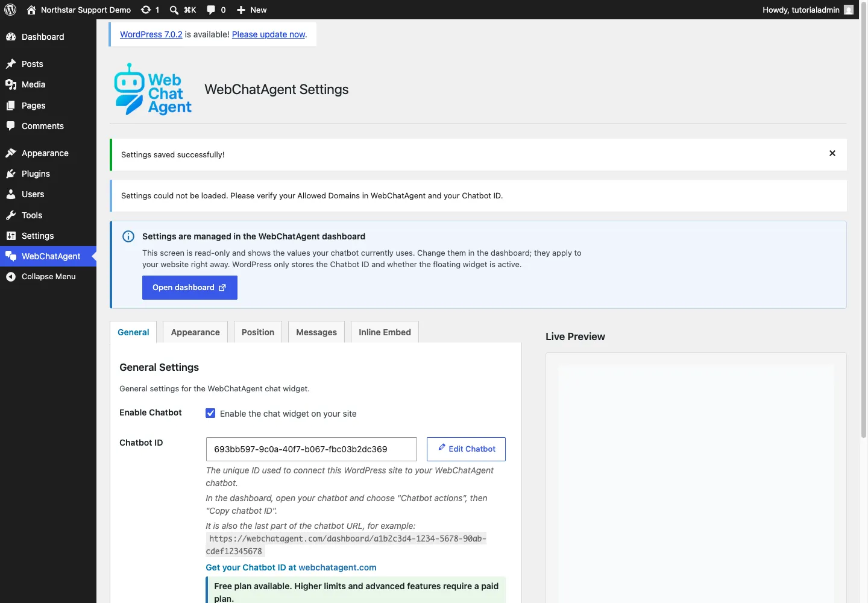
Task: Click the WordPress logo in admin bar
Action: click(10, 10)
